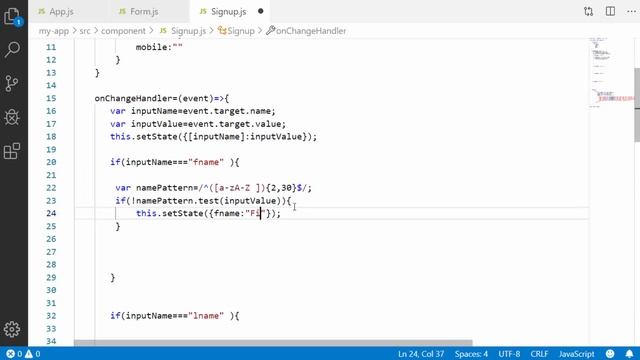The height and width of the screenshot is (360, 640).
Task: Click on 'onChangeHandler=(event)=>{' line
Action: click(x=162, y=98)
